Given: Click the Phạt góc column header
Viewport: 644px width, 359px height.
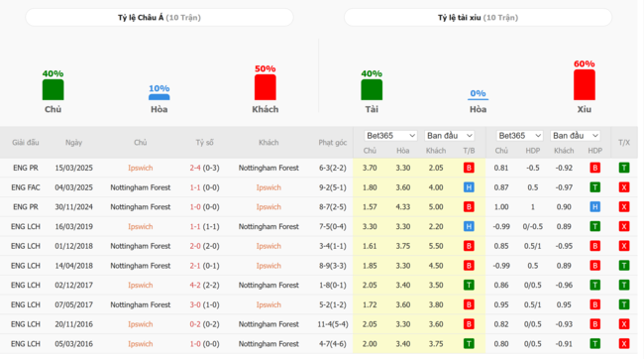Looking at the screenshot, I should click(x=333, y=142).
